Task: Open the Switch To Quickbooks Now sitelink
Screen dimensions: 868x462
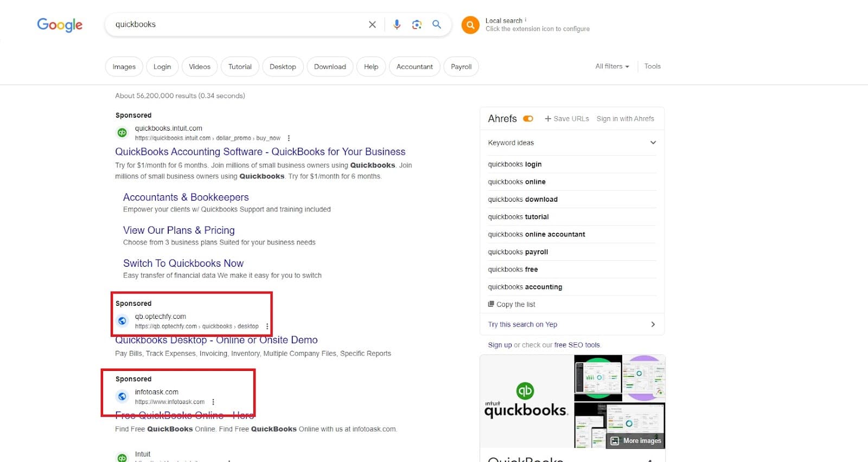Action: 183,264
